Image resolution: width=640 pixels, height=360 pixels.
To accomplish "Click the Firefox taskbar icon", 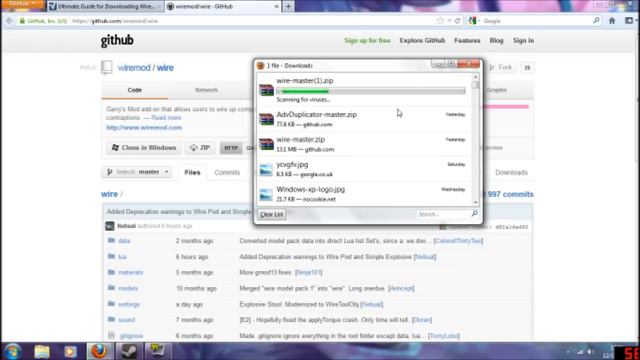I will [x=99, y=351].
